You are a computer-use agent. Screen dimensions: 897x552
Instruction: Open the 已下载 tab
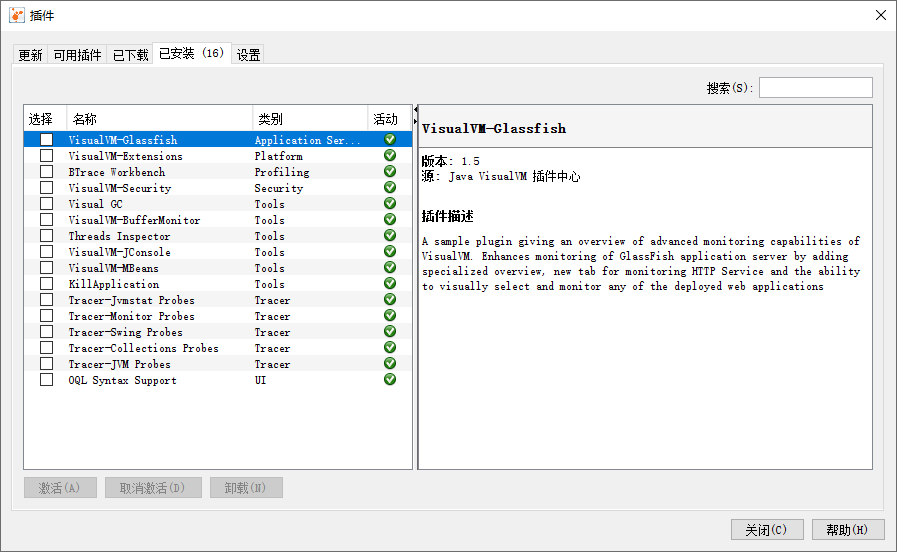pyautogui.click(x=130, y=55)
